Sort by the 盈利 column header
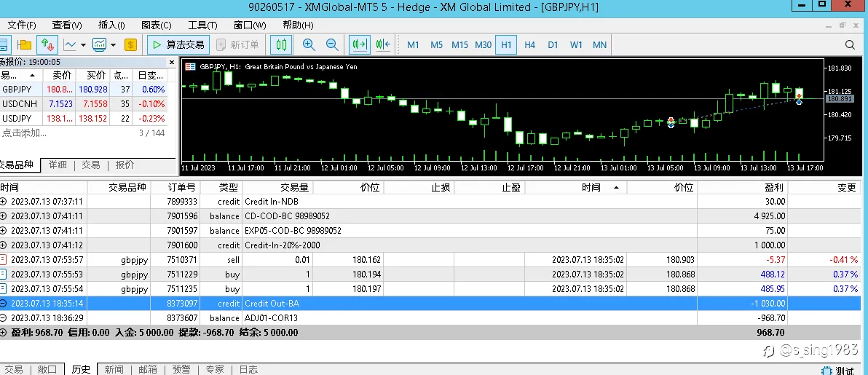The image size is (868, 375). pyautogui.click(x=743, y=188)
